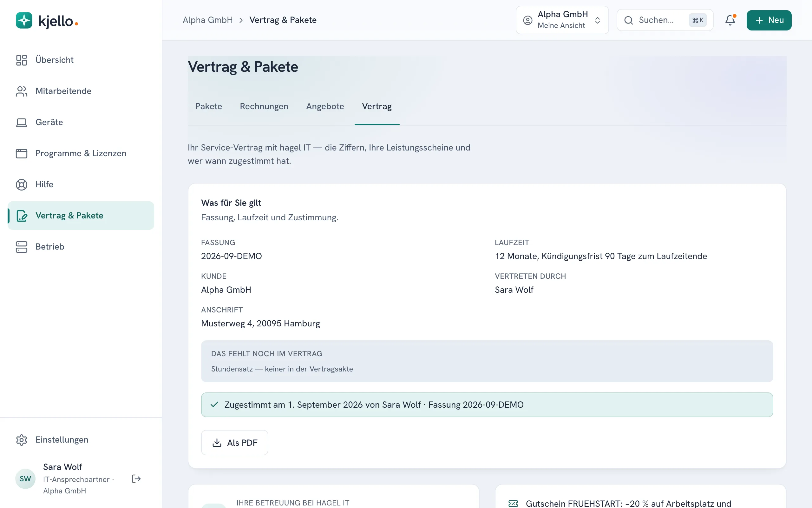Switch to the Pakete tab
This screenshot has height=508, width=812.
click(209, 106)
